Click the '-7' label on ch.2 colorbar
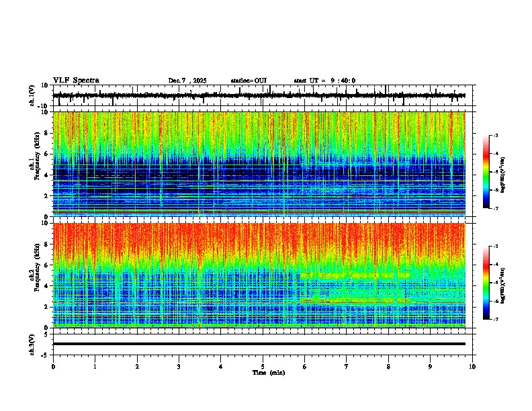This screenshot has width=532, height=411. 496,319
